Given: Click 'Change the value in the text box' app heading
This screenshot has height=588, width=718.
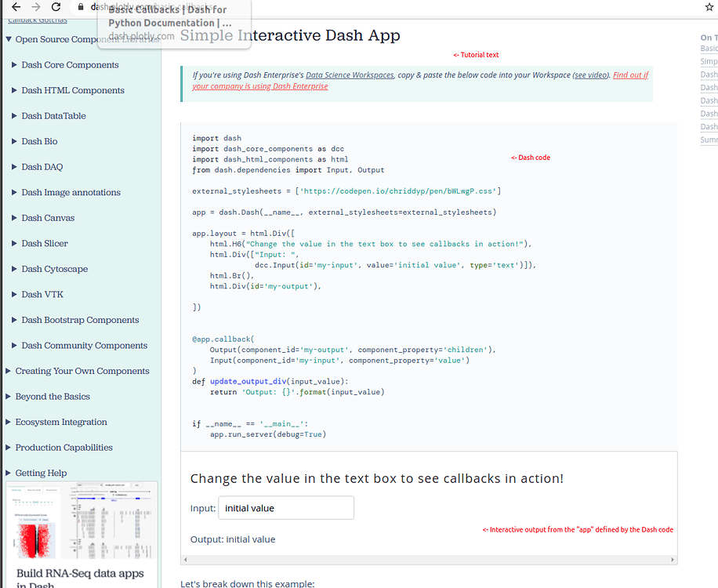Looking at the screenshot, I should pos(377,478).
